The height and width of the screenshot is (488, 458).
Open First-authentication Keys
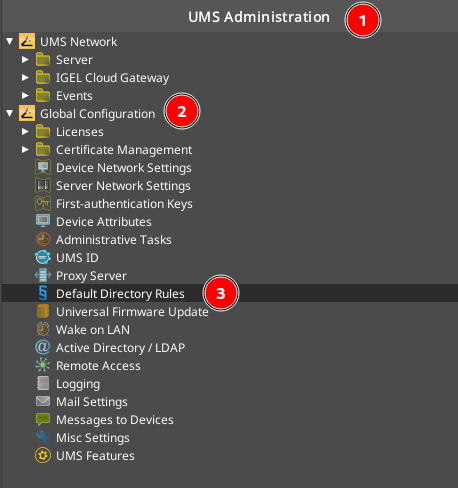(x=124, y=204)
